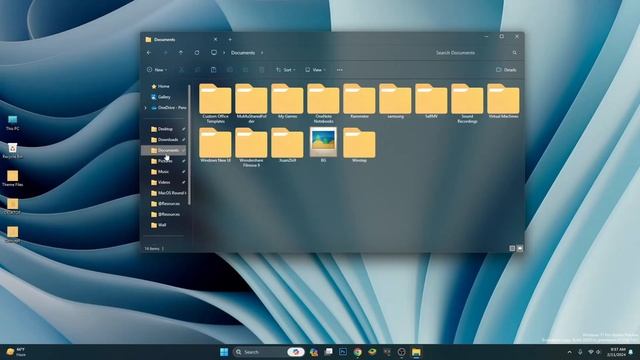
Task: Click Documents in the address breadcrumb
Action: pyautogui.click(x=243, y=53)
